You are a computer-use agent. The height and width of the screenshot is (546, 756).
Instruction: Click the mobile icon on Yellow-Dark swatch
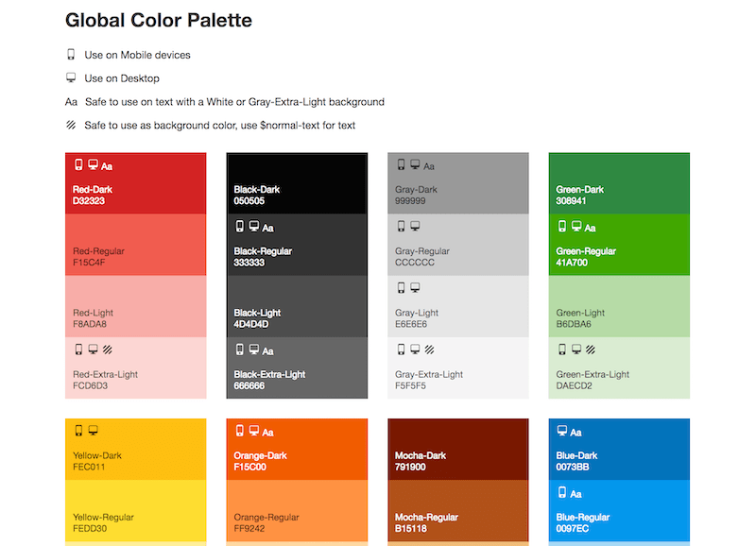79,432
